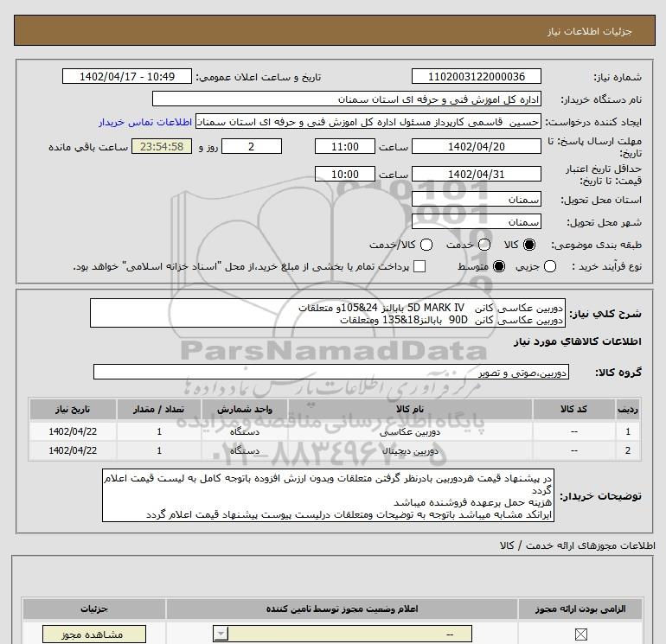This screenshot has width=666, height=644.
Task: Click need date 1402/04/22 in row 2
Action: (x=73, y=451)
